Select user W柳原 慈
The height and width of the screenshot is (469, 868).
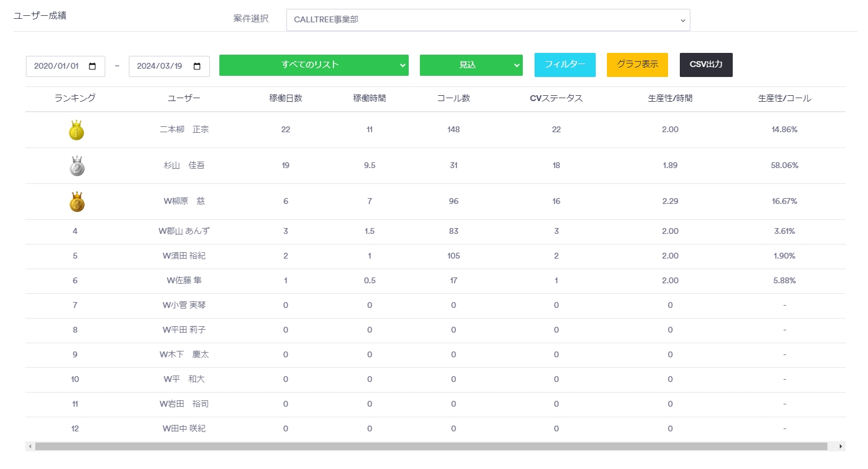tap(184, 202)
